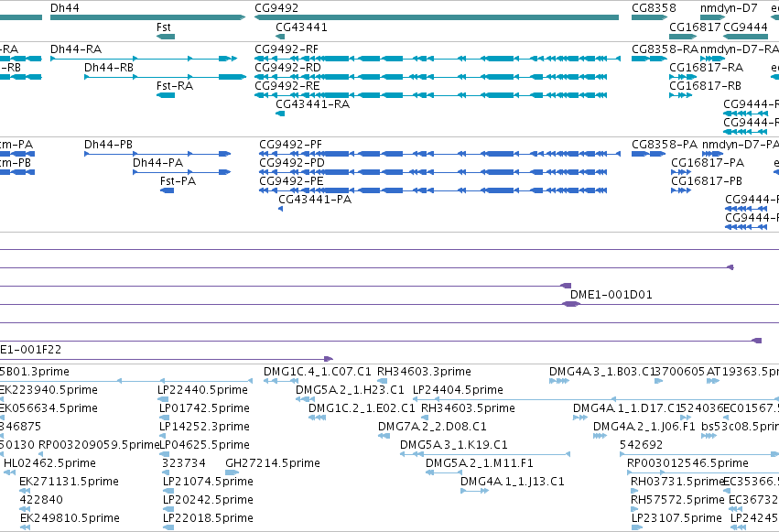Viewport: 779px width, 532px height.
Task: Click EST RH34603.5prime label
Action: tap(468, 408)
